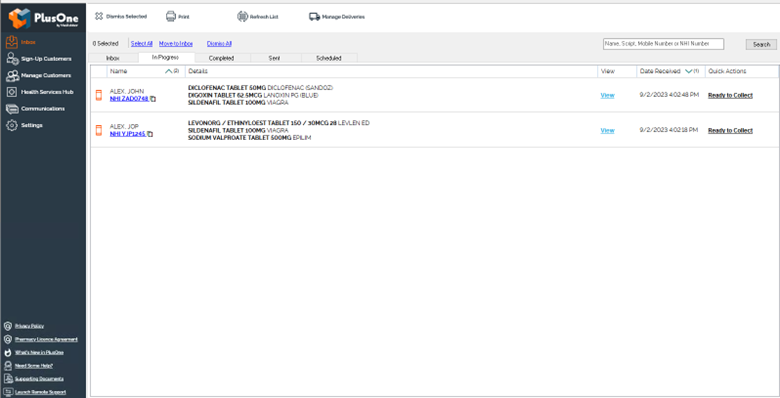Click the Privacy Policy link text

point(29,326)
